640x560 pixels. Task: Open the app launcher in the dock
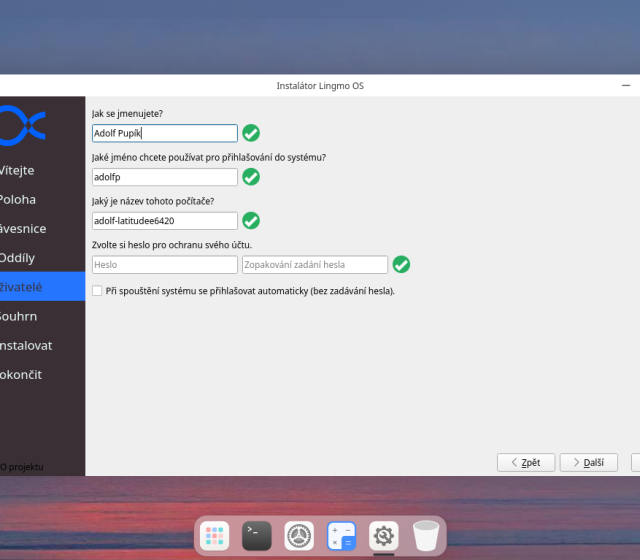point(213,536)
